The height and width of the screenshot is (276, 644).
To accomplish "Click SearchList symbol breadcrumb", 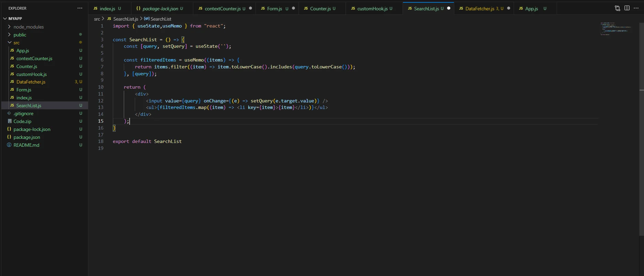I will pyautogui.click(x=161, y=19).
